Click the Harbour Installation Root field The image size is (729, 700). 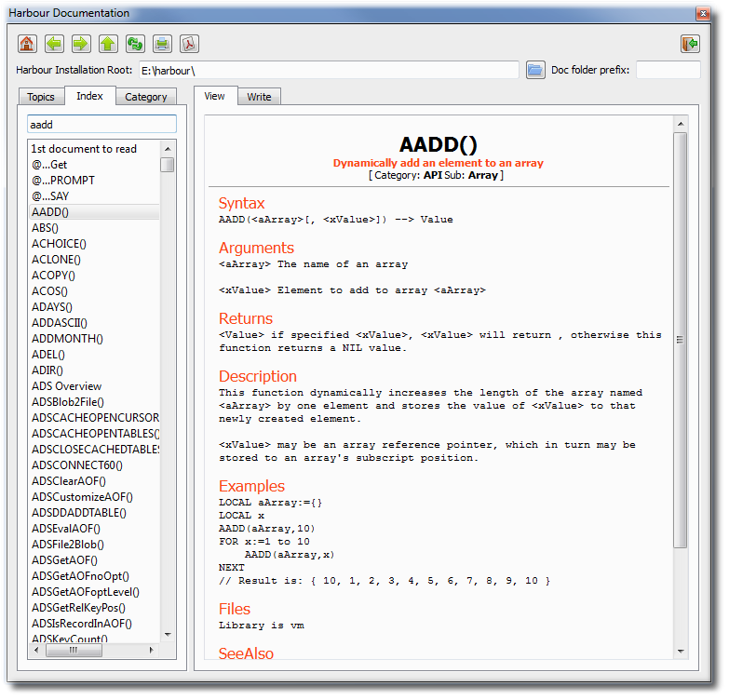[329, 70]
